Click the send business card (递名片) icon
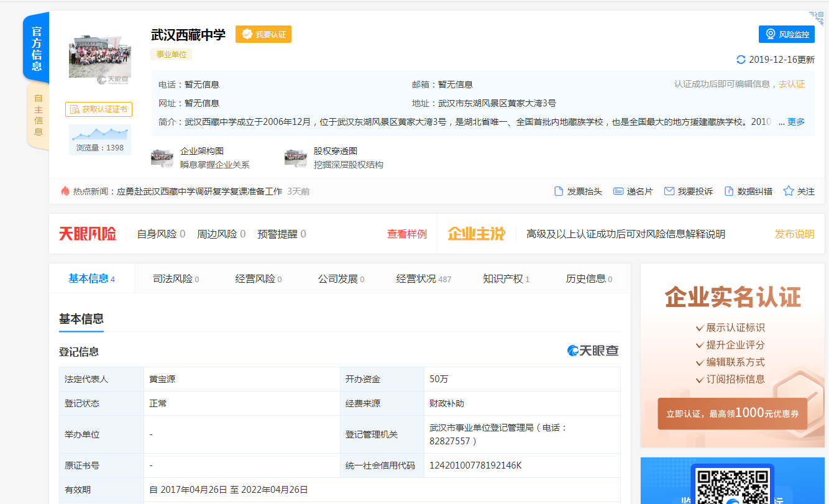Screen dimensions: 829x504 (618, 191)
